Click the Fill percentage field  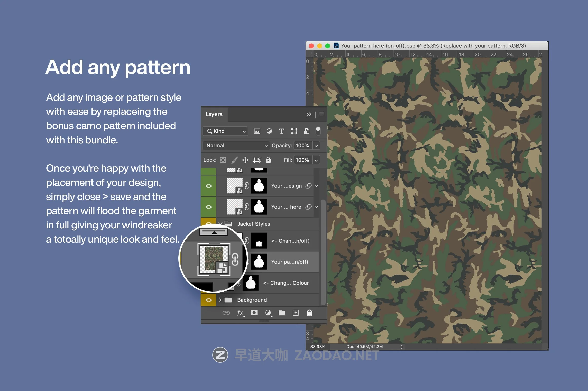point(302,160)
